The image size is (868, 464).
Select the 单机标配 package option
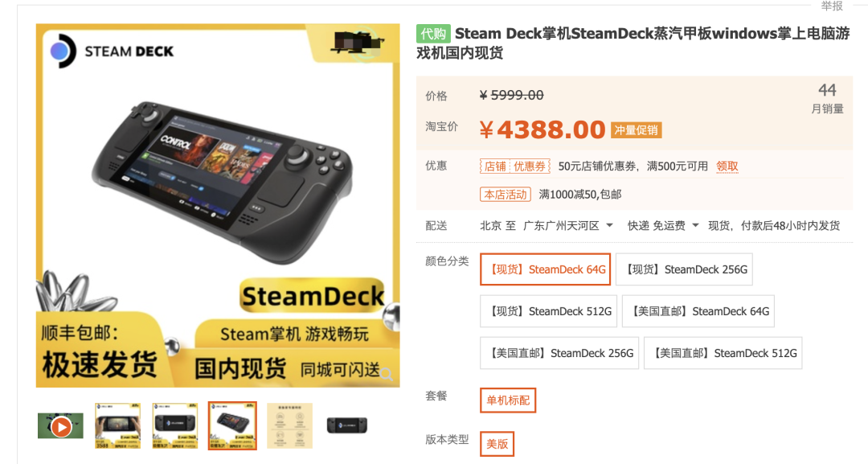508,400
